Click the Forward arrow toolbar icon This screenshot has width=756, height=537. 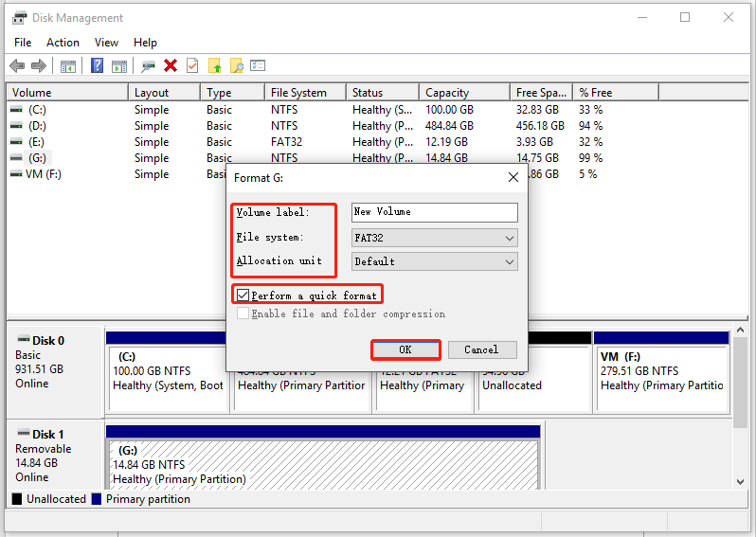click(x=39, y=65)
